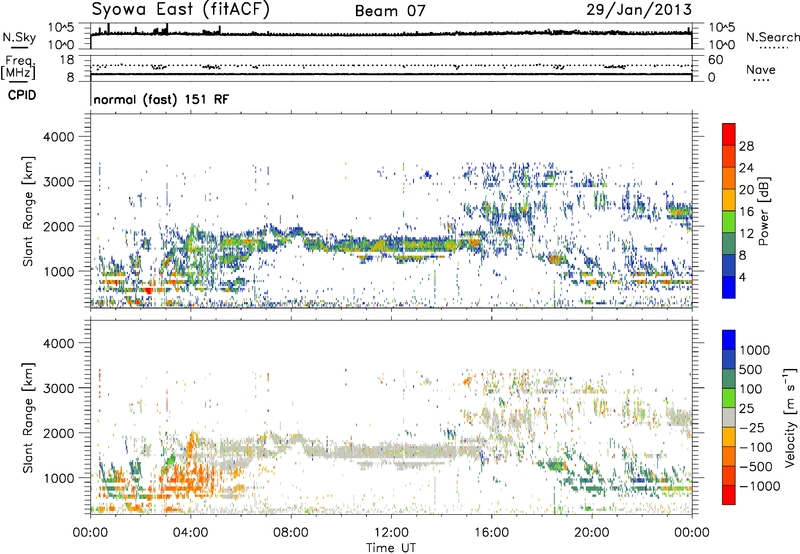Click the '20:00' time axis label
Viewport: 800px width, 554px height.
(x=591, y=533)
